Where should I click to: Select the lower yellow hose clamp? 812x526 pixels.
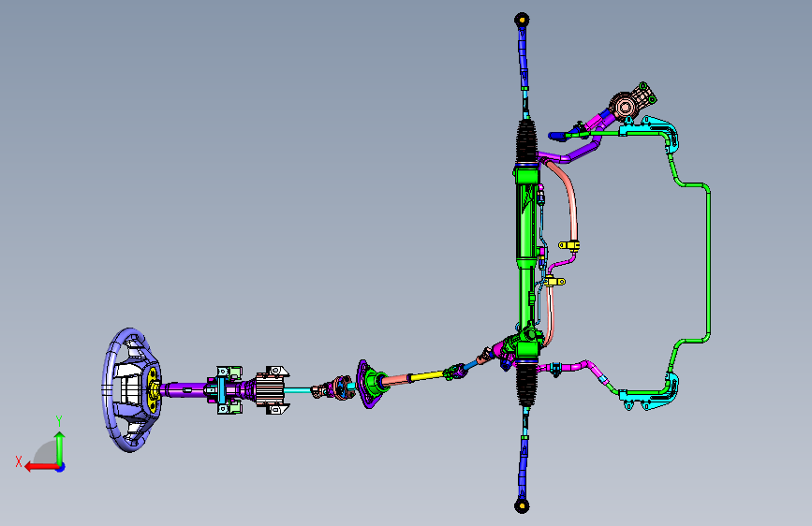coord(554,281)
